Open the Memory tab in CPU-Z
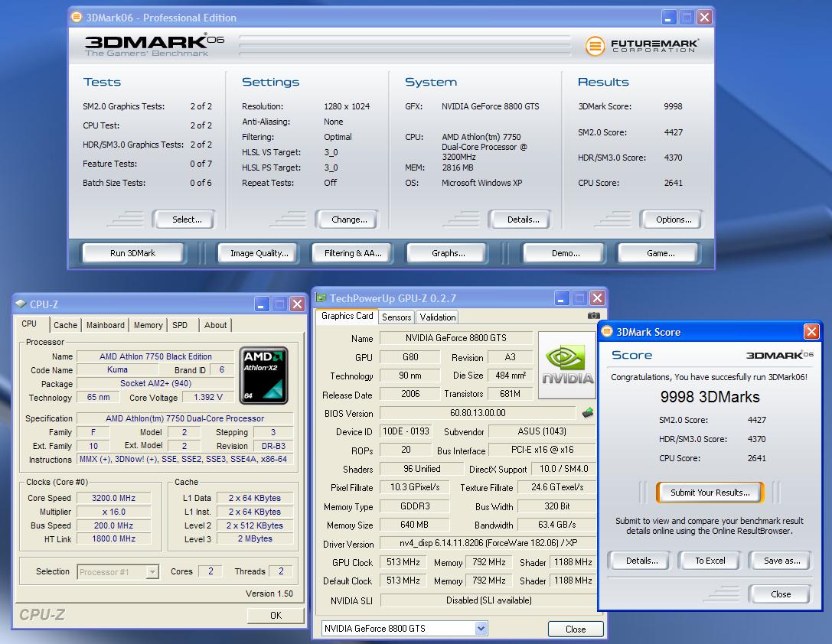This screenshot has width=832, height=644. point(148,325)
